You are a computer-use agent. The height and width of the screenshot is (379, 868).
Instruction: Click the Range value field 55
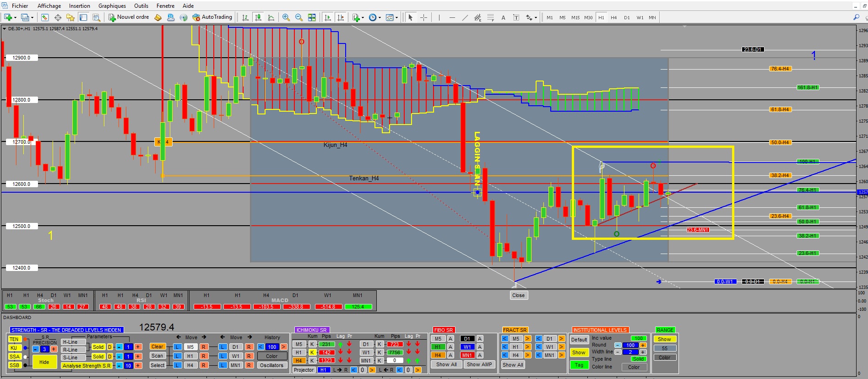665,348
